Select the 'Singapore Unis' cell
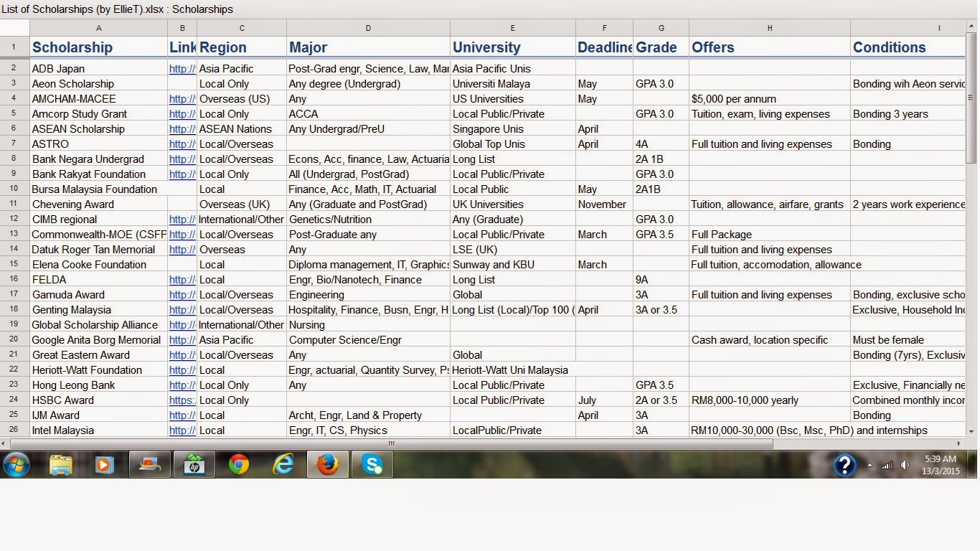Image resolution: width=980 pixels, height=551 pixels. pyautogui.click(x=513, y=129)
